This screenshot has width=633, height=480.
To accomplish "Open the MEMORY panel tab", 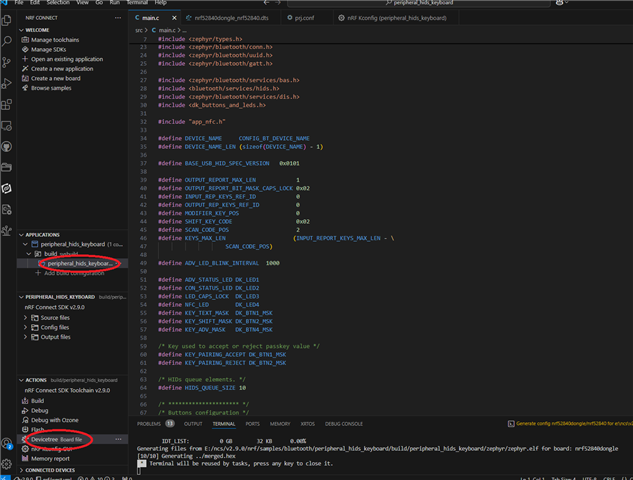I will [280, 424].
